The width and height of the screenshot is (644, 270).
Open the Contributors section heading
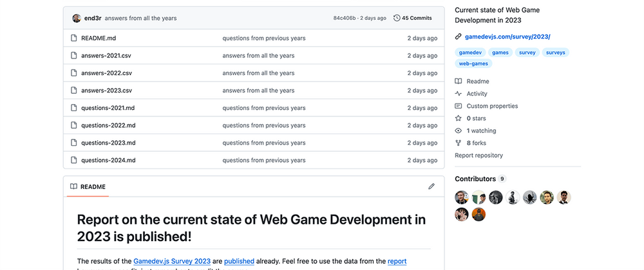click(475, 179)
